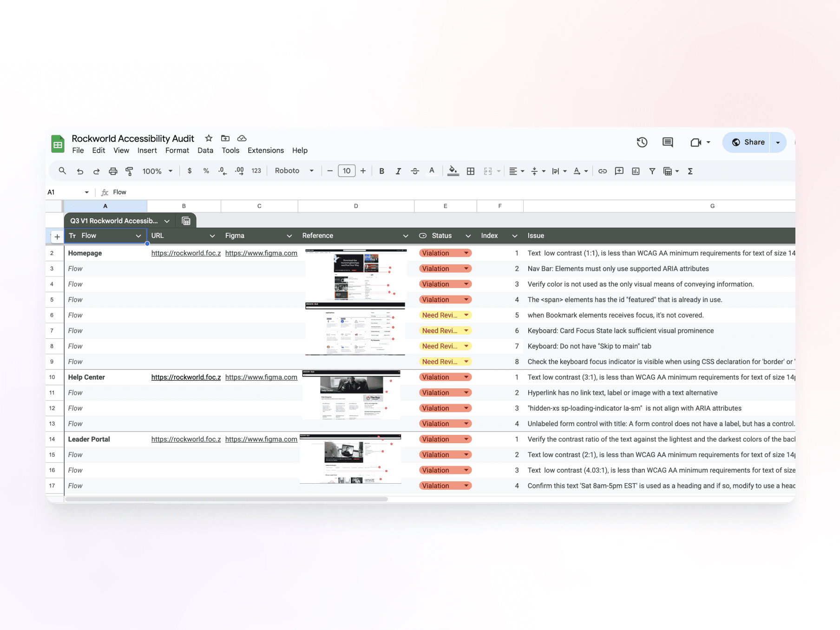Click the table view icon beside table name
This screenshot has height=630, width=840.
click(186, 221)
